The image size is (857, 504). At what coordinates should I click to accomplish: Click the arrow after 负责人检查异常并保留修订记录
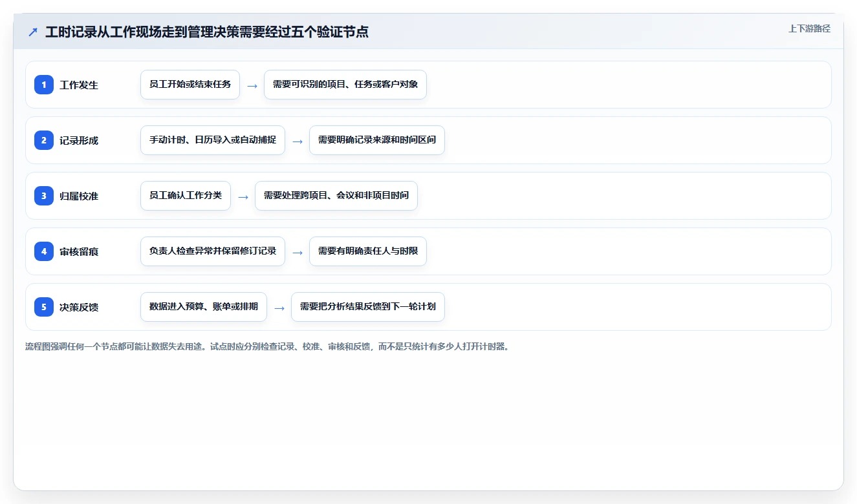[298, 252]
